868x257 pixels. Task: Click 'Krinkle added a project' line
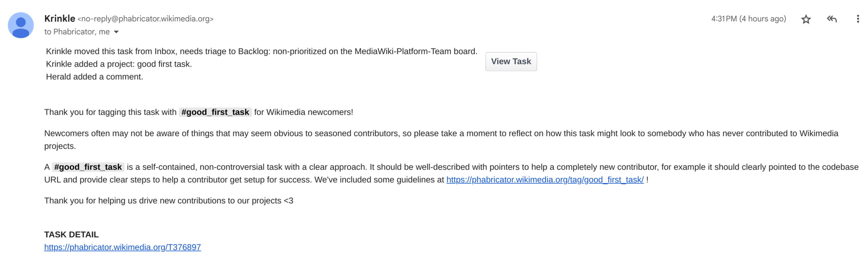[x=119, y=64]
